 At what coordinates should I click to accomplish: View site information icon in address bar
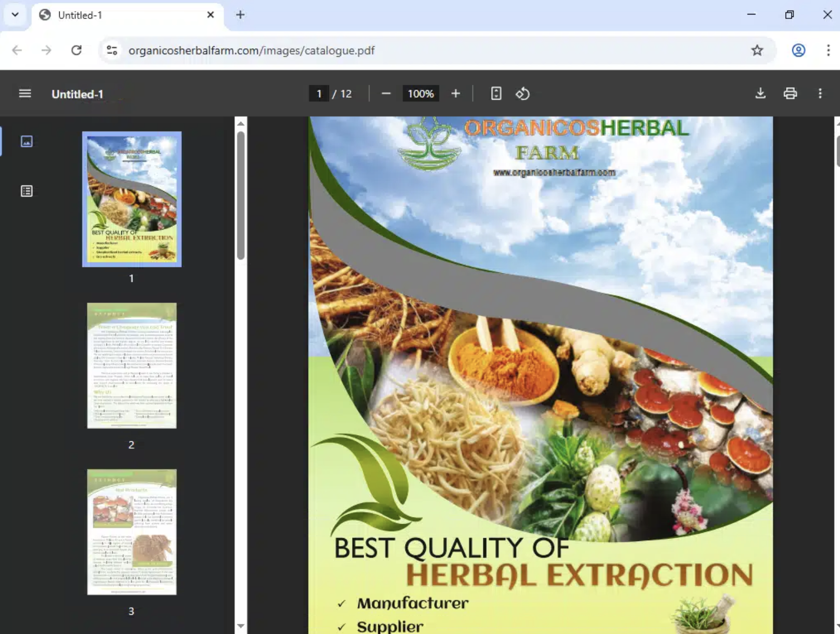click(x=112, y=50)
